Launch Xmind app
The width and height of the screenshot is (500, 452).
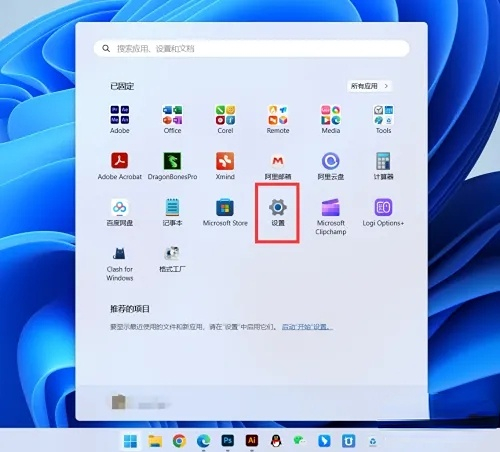pos(225,166)
